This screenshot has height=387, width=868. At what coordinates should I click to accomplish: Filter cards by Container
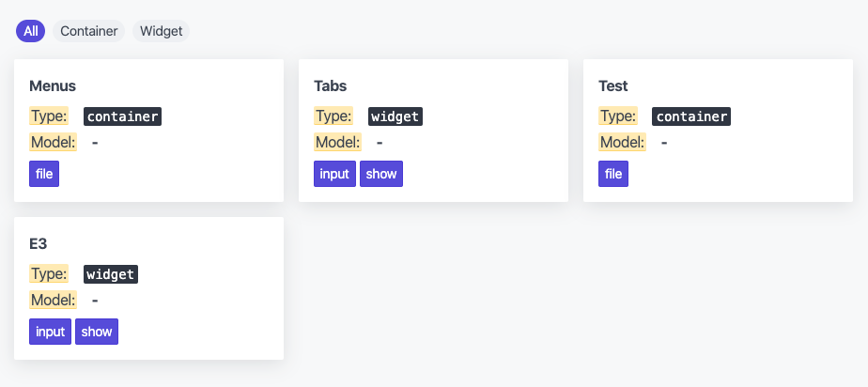click(88, 31)
